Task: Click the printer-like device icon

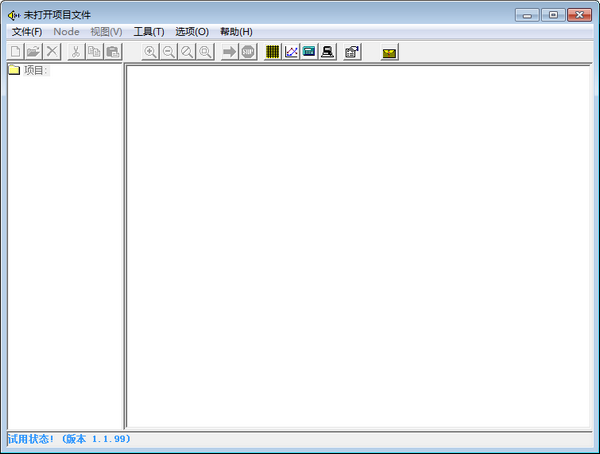Action: pyautogui.click(x=327, y=52)
